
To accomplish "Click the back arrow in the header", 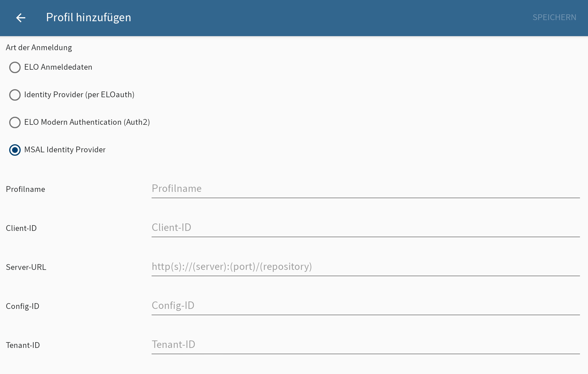I will tap(21, 18).
